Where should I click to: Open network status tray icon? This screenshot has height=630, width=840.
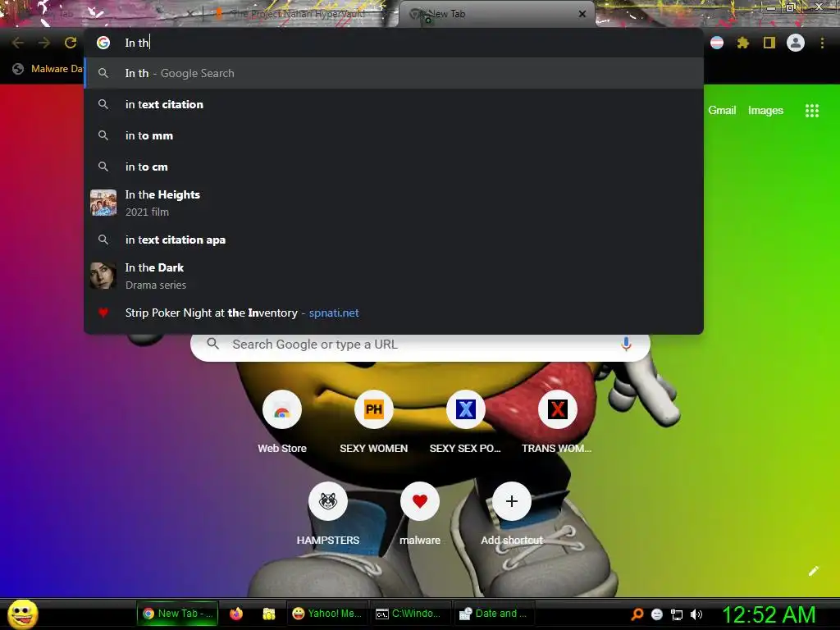tap(677, 614)
